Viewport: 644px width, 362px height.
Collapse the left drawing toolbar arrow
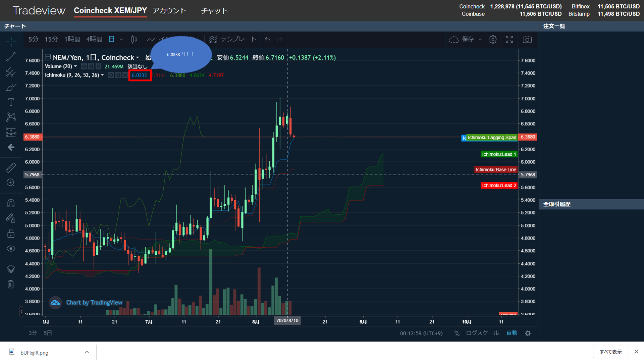[21, 312]
